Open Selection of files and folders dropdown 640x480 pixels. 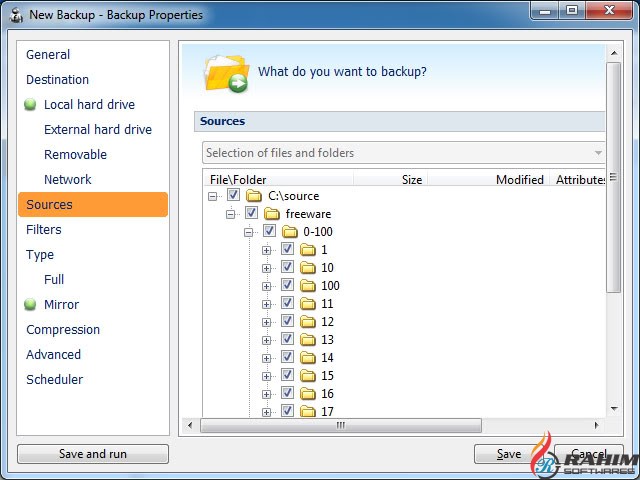[403, 153]
